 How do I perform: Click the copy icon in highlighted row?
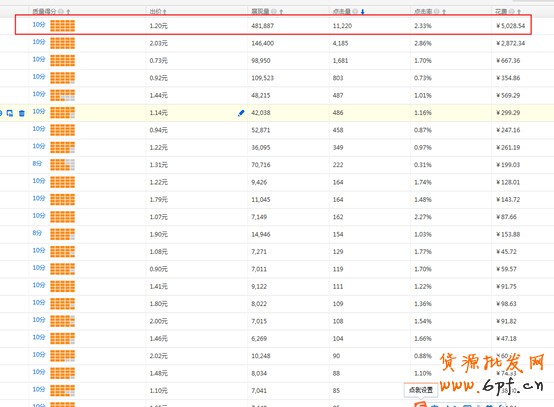[x=10, y=113]
